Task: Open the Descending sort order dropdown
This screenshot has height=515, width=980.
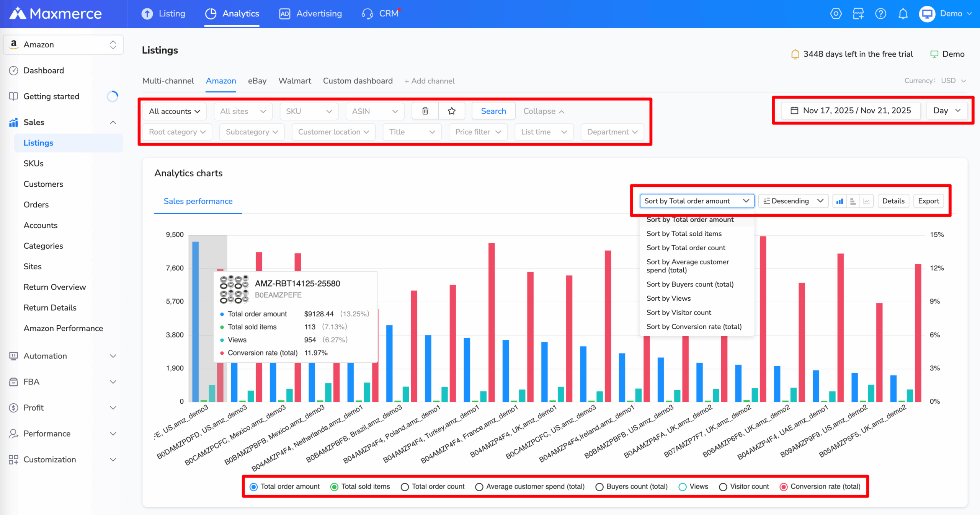Action: pyautogui.click(x=793, y=201)
